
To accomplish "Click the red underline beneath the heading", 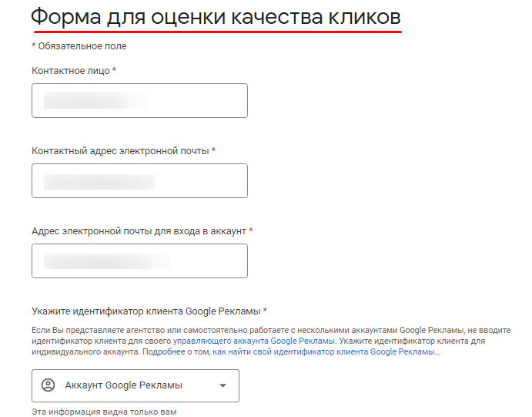I will tap(217, 33).
